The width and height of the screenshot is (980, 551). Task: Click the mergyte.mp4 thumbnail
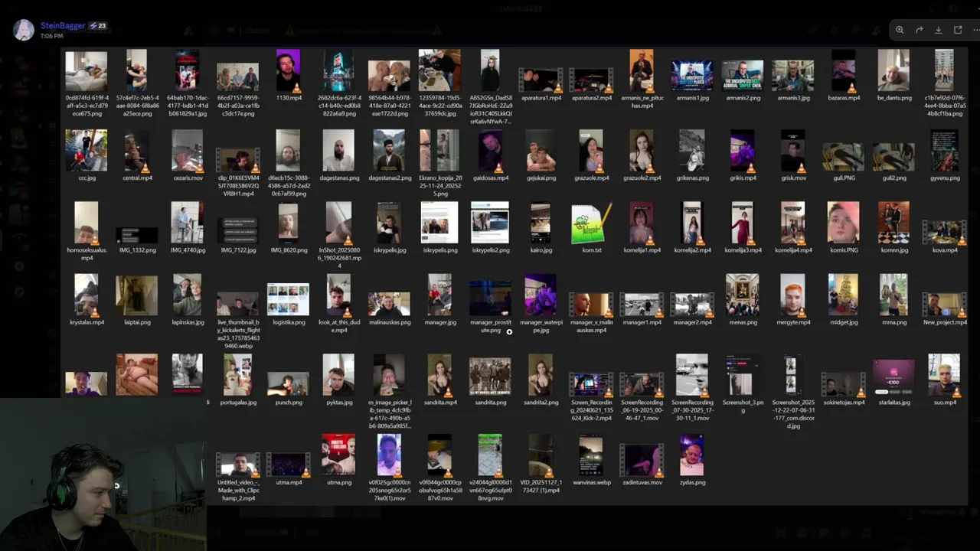(x=792, y=295)
